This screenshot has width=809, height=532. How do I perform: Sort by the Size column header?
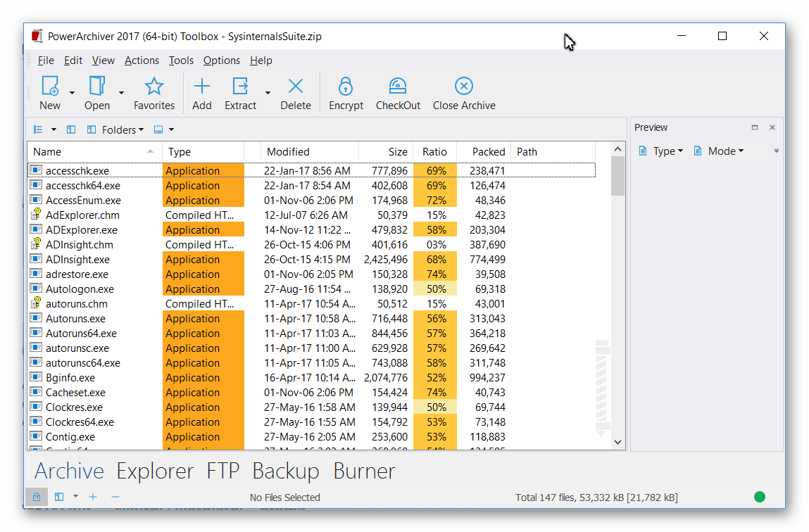point(386,151)
